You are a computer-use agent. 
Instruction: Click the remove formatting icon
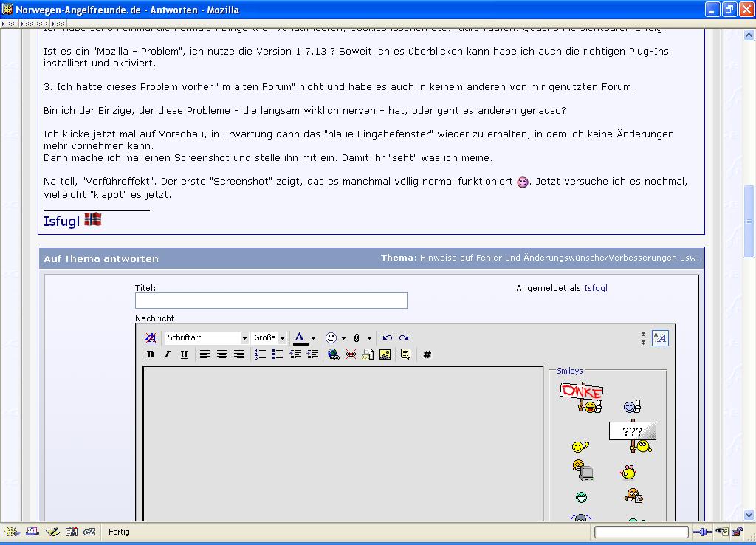click(151, 337)
